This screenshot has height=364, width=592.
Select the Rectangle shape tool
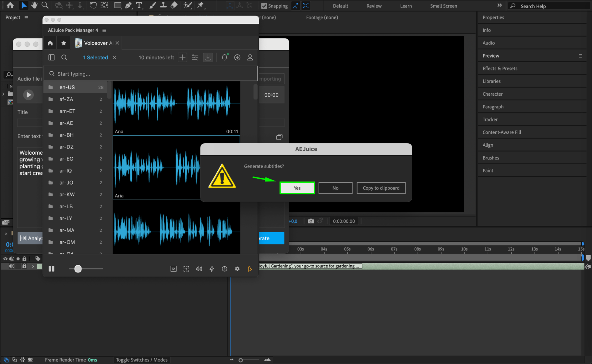point(118,5)
